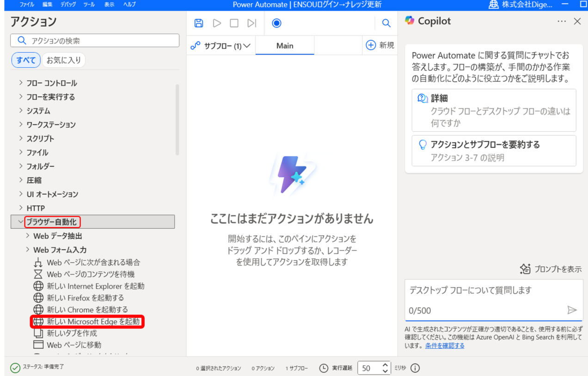Image resolution: width=588 pixels, height=376 pixels.
Task: Click the Copilot logo icon
Action: click(x=410, y=21)
